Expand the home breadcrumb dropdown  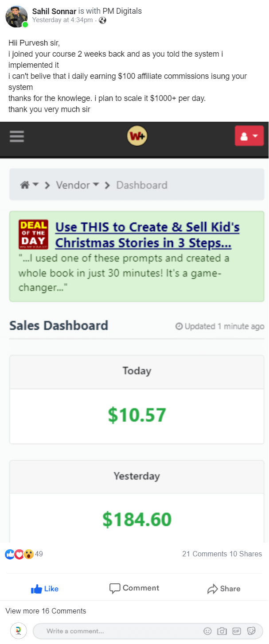pyautogui.click(x=29, y=185)
